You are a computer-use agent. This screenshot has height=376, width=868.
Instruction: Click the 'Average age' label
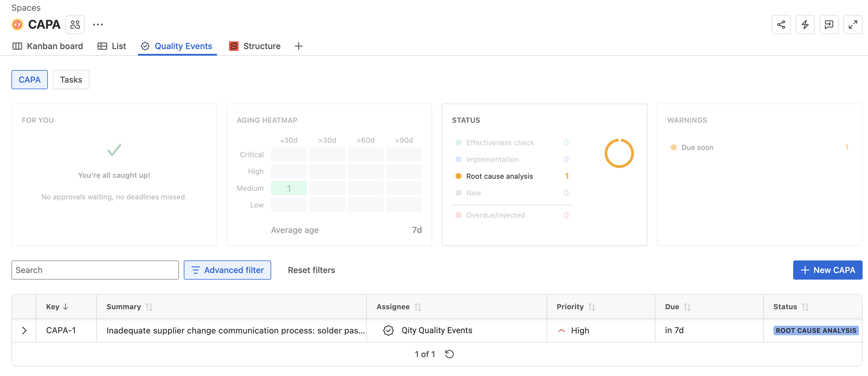[295, 230]
